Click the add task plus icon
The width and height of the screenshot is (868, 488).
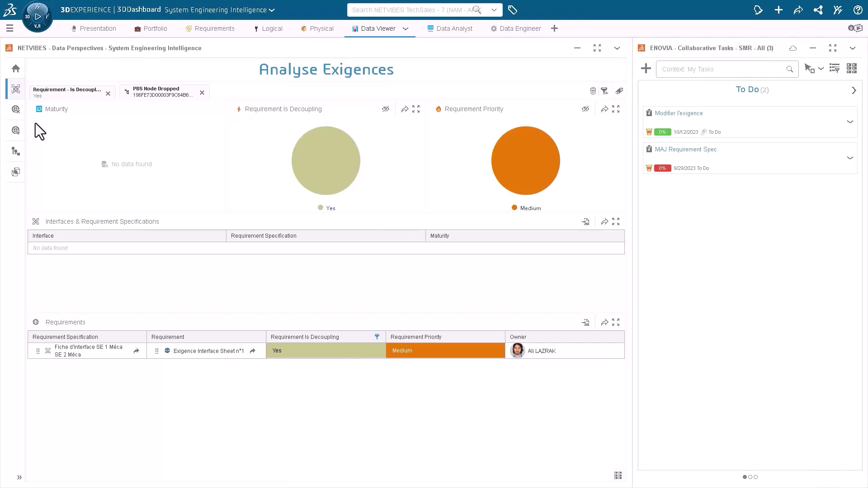[x=646, y=69]
